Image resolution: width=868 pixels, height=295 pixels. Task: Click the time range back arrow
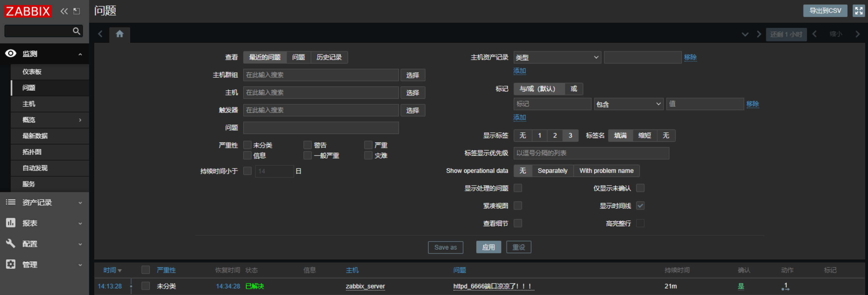(x=815, y=34)
